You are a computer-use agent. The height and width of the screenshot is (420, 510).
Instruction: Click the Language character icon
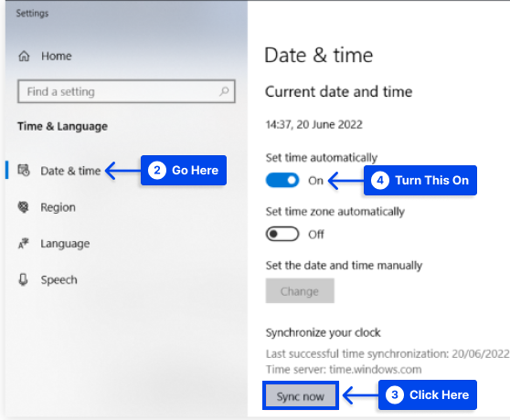coord(24,243)
